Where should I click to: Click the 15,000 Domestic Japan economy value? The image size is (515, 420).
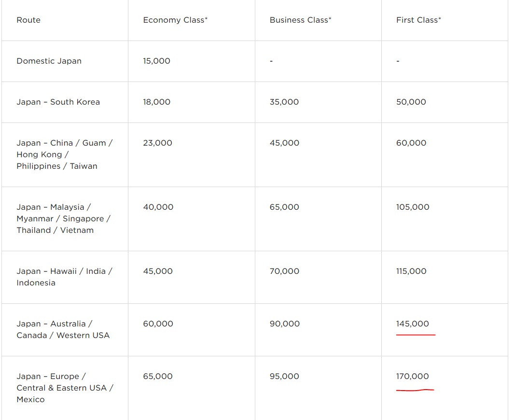(156, 61)
